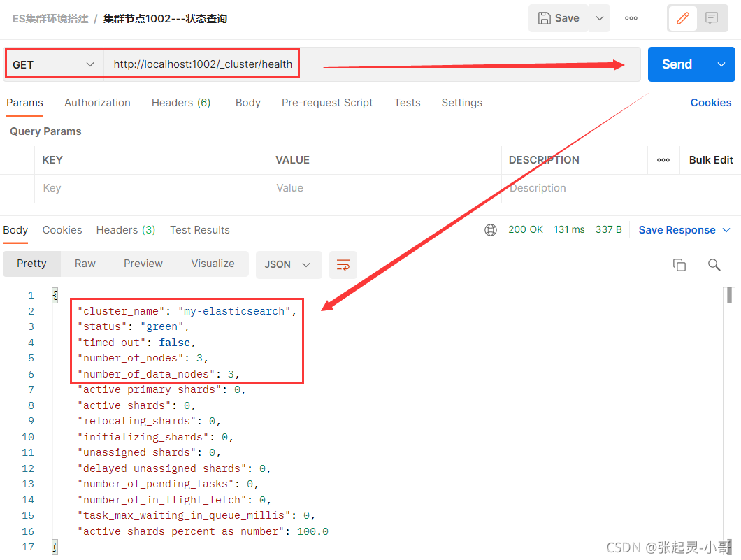741x560 pixels.
Task: Click the Save button
Action: click(x=558, y=18)
